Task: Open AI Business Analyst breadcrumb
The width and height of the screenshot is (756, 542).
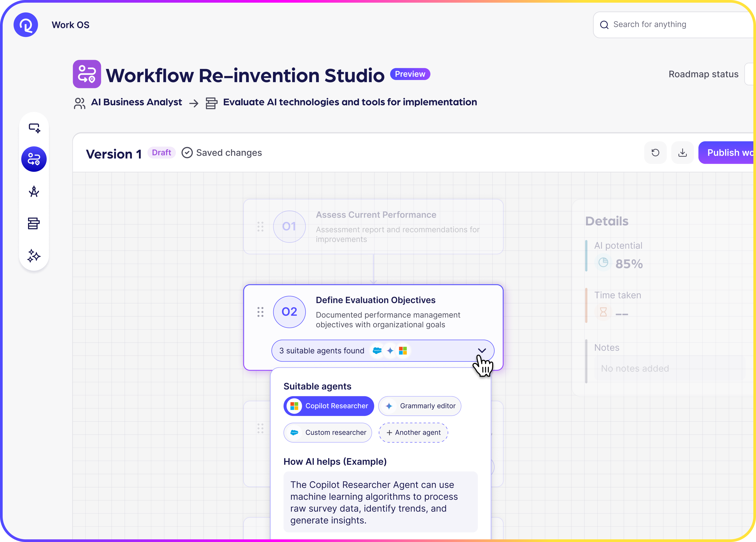Action: point(136,102)
